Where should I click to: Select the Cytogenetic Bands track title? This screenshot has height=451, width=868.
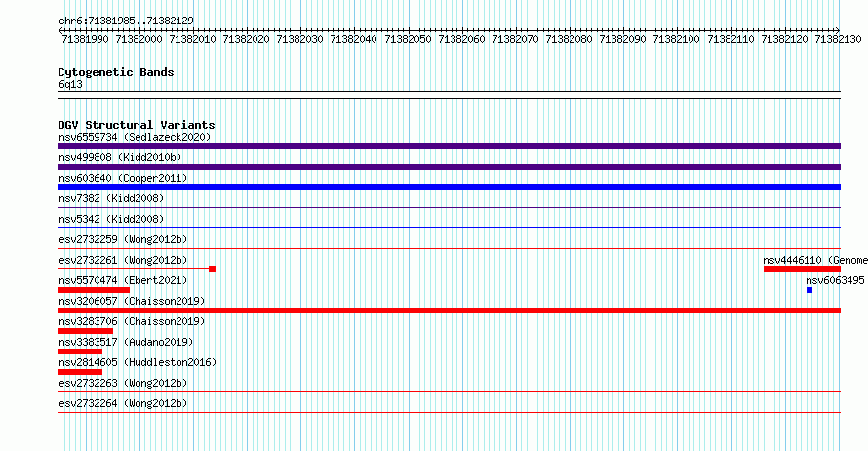coord(116,72)
